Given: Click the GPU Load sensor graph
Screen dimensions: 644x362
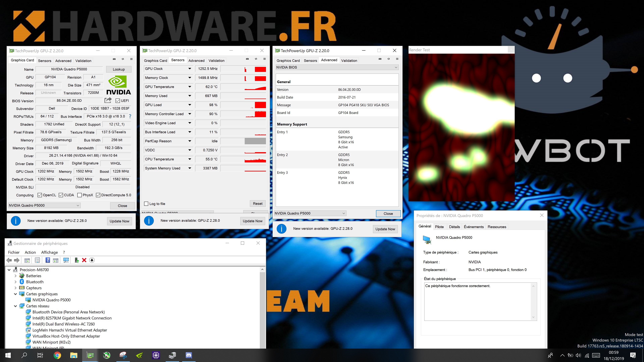Looking at the screenshot, I should click(243, 105).
